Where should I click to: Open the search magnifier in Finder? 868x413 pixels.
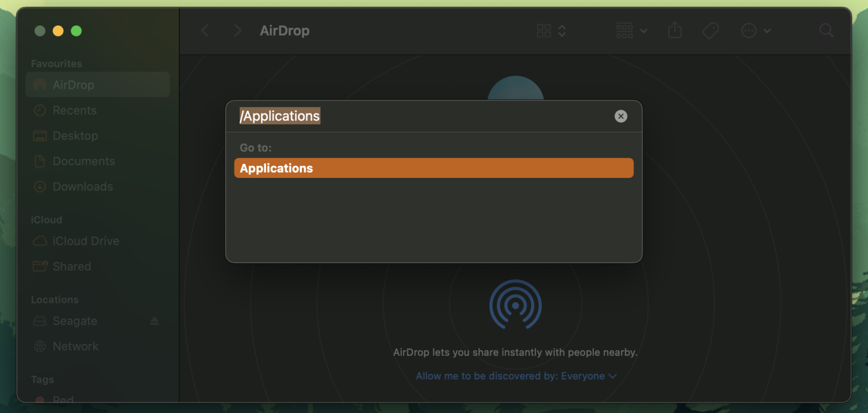coord(826,31)
